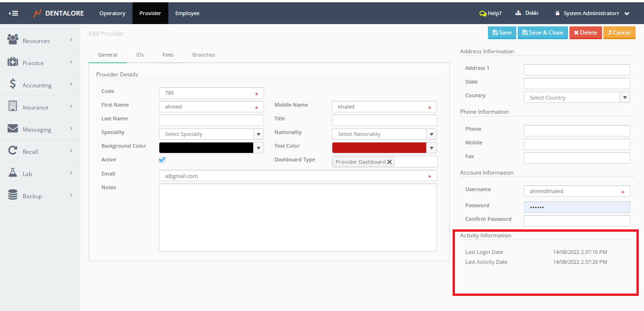The width and height of the screenshot is (644, 311).
Task: Uncheck the Active checkbox
Action: (162, 160)
